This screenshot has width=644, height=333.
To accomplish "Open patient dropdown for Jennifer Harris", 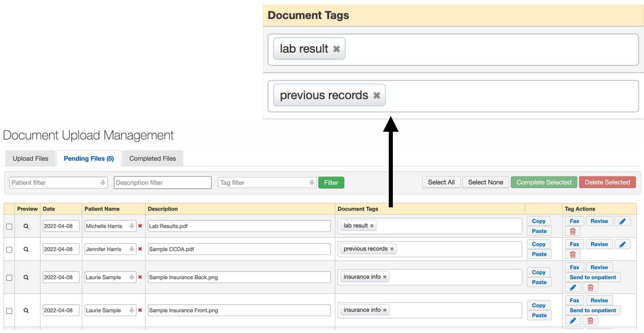I will point(110,249).
